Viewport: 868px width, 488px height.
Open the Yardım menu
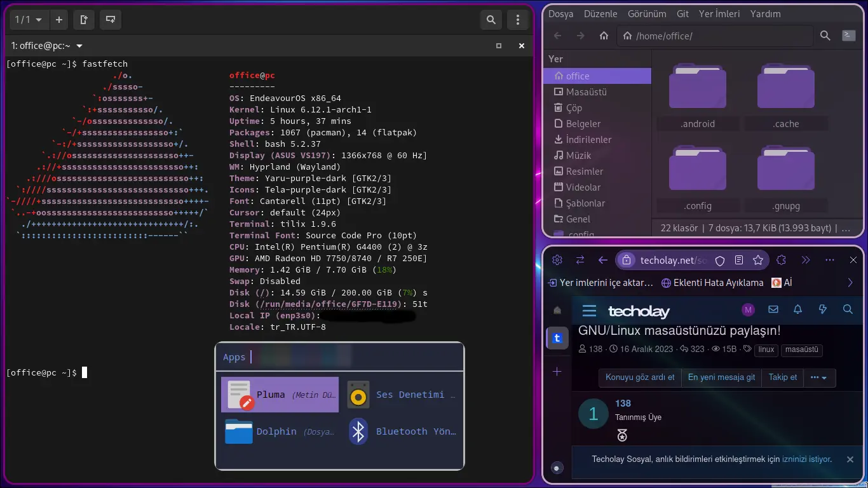(765, 13)
